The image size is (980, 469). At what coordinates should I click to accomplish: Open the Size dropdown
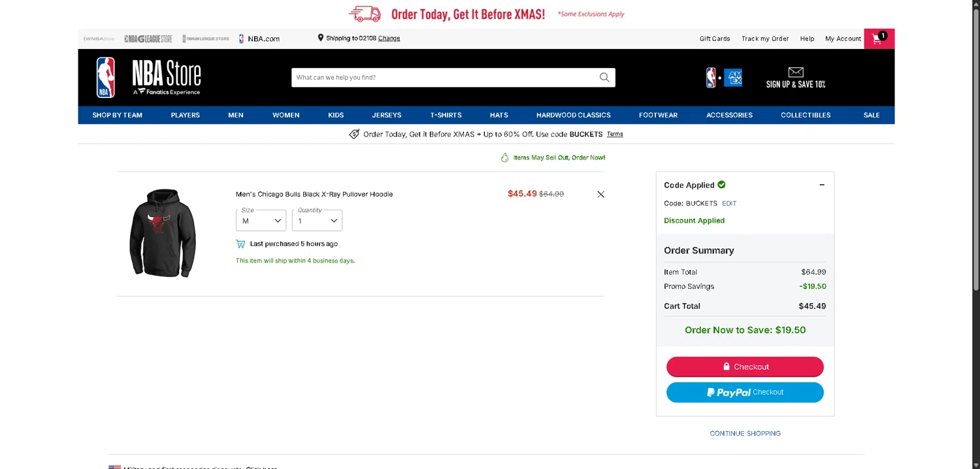(261, 220)
